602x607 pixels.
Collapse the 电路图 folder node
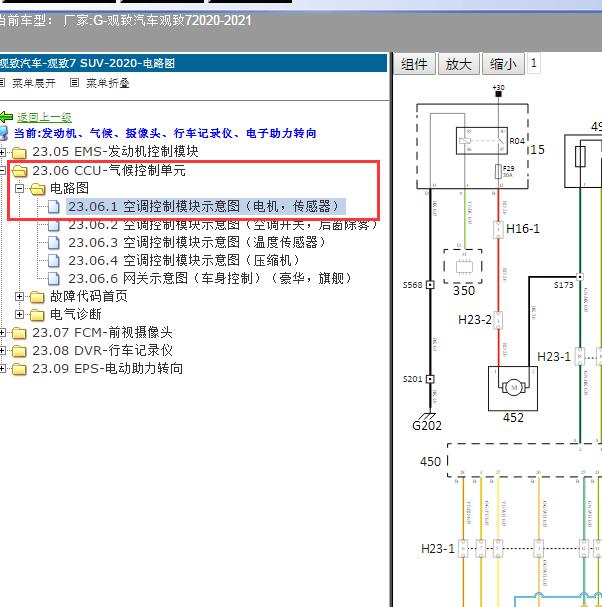19,189
